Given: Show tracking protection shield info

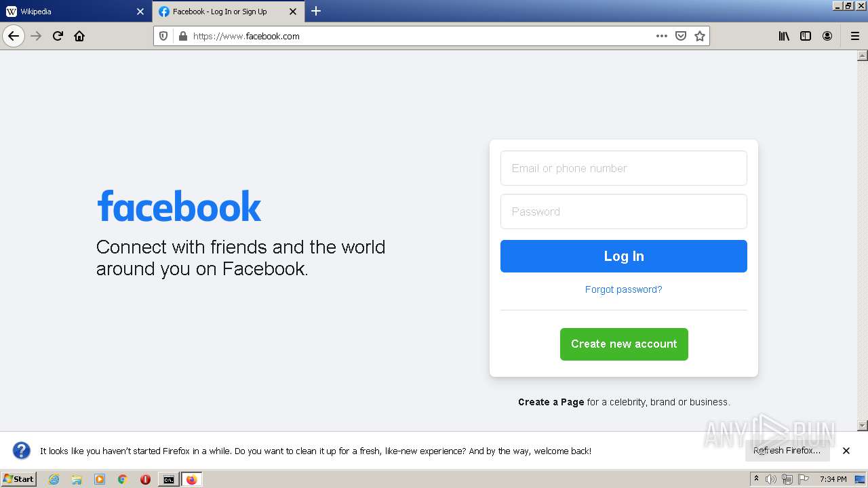Looking at the screenshot, I should [163, 36].
